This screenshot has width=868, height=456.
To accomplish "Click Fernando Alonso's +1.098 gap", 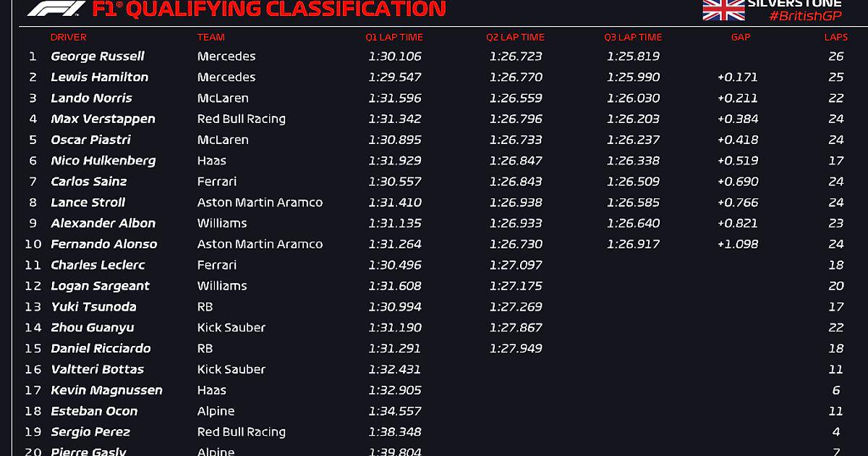I will pyautogui.click(x=737, y=245).
